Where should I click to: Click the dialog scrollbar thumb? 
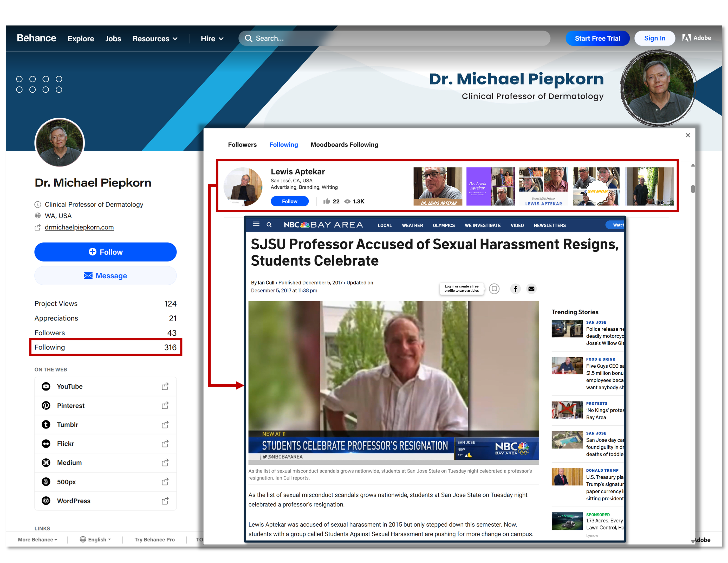coord(693,189)
